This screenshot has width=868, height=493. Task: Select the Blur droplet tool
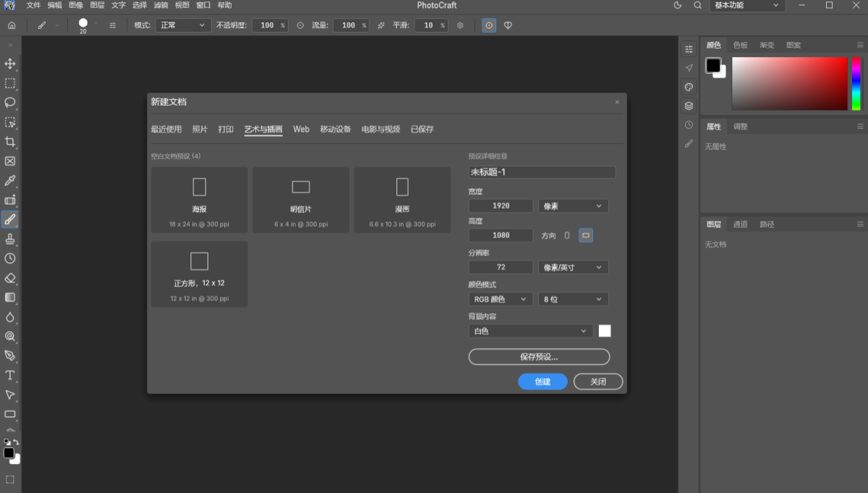[x=10, y=317]
